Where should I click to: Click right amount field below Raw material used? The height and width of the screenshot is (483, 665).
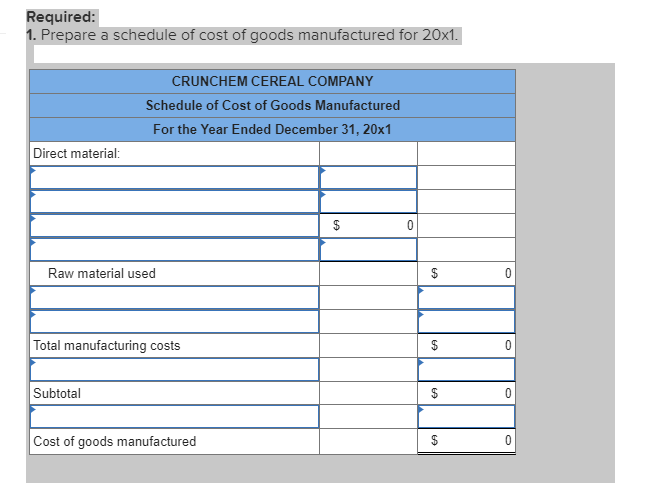click(x=467, y=297)
